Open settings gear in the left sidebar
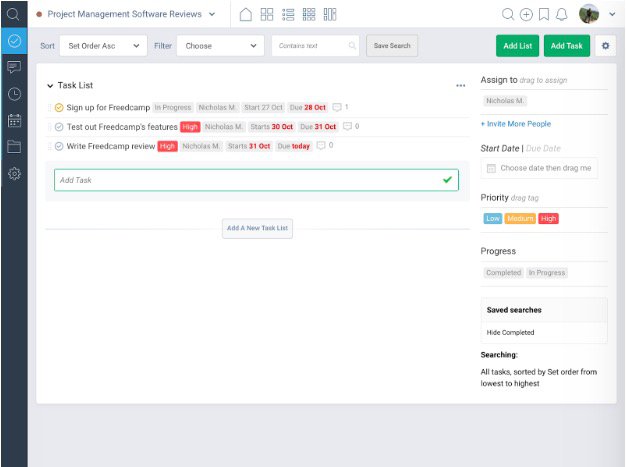This screenshot has height=467, width=626. 14,173
